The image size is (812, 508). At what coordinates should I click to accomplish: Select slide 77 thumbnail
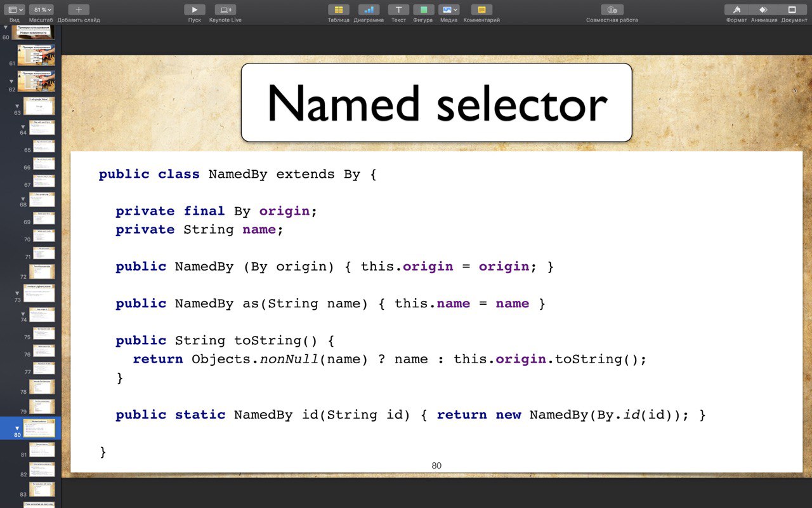pos(44,368)
